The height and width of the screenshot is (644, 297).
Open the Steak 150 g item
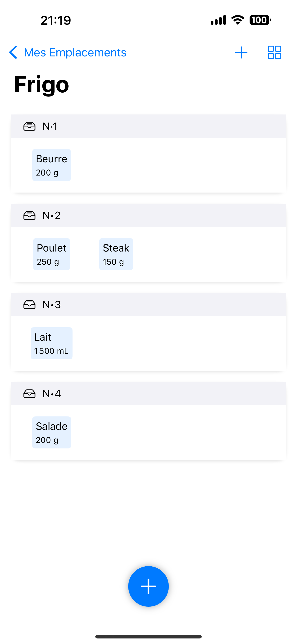click(116, 254)
